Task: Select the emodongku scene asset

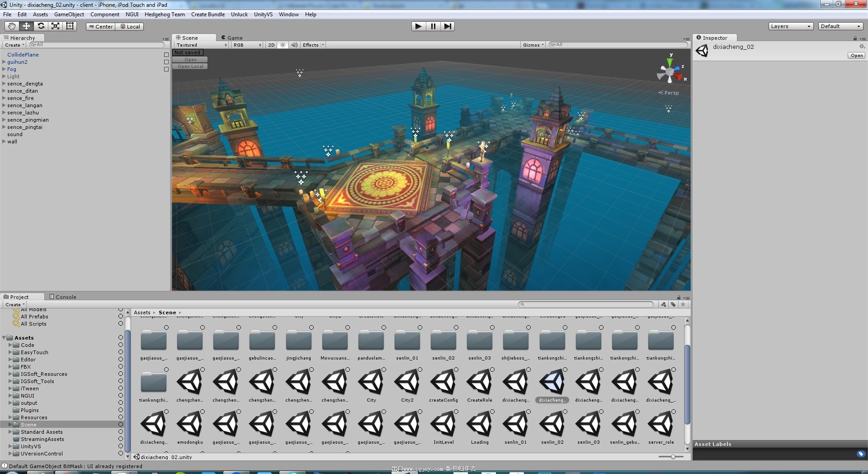Action: [190, 427]
